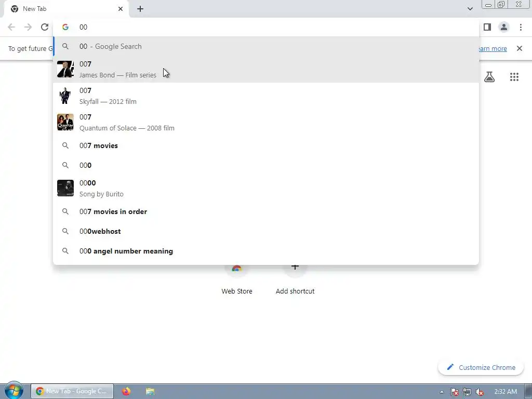Open Chrome's three-dot menu
This screenshot has height=399, width=532.
[x=521, y=27]
